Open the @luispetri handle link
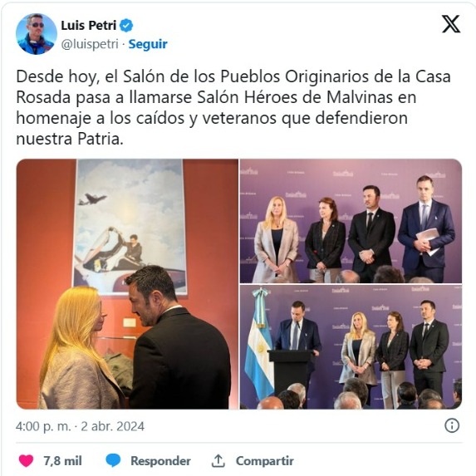 pos(90,44)
